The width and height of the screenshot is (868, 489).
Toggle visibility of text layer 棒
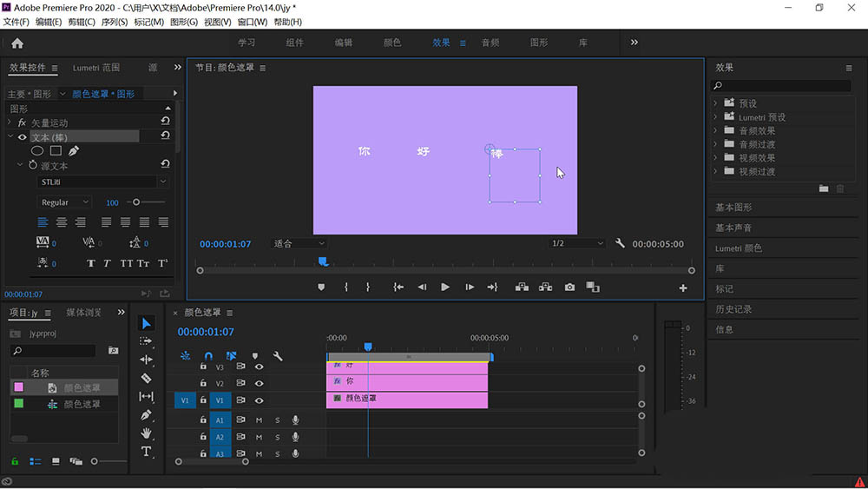coord(23,137)
